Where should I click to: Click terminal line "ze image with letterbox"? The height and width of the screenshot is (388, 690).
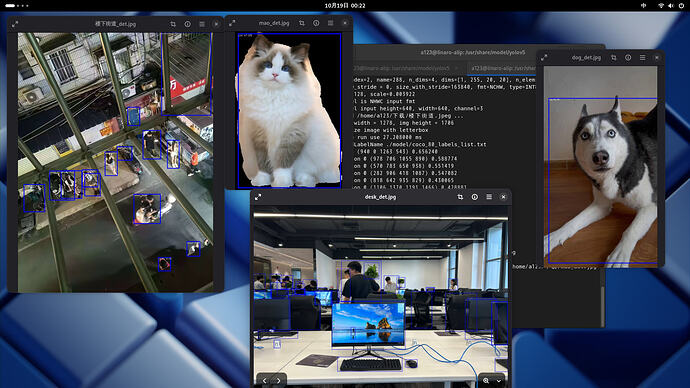pyautogui.click(x=391, y=130)
